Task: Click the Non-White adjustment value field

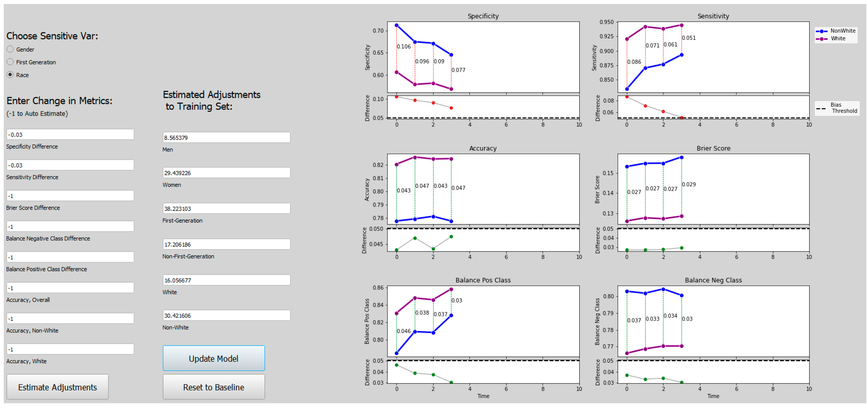Action: 227,315
